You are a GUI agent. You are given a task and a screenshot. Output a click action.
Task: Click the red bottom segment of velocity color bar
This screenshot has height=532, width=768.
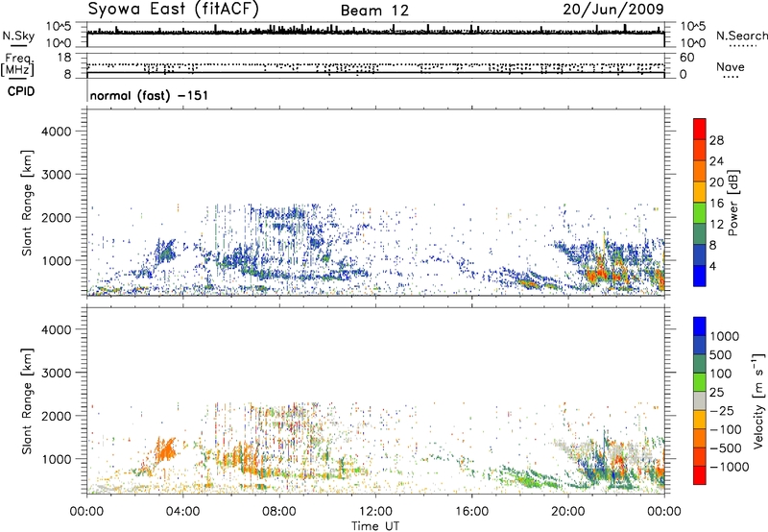coord(700,475)
